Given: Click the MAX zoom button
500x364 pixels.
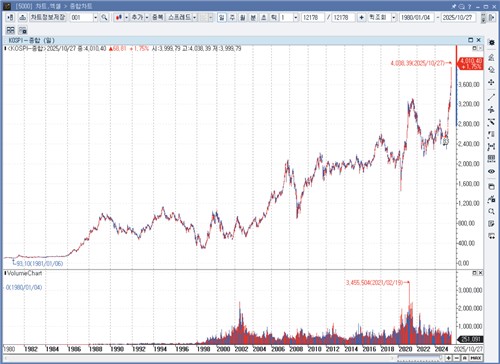Looking at the screenshot, I should coord(476,358).
